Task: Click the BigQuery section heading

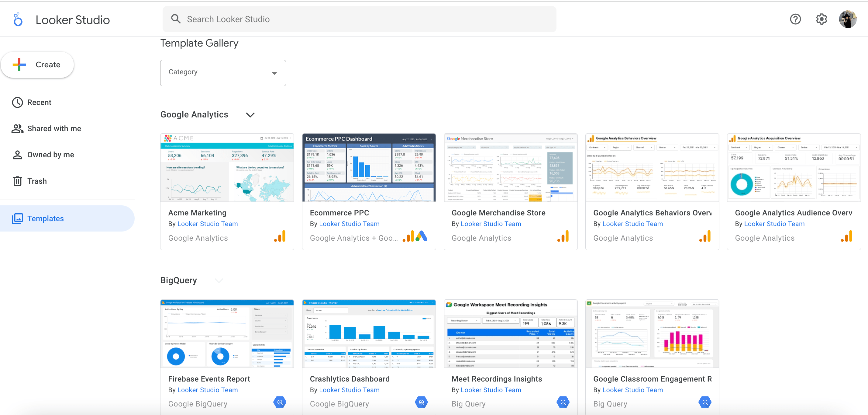Action: click(x=179, y=281)
